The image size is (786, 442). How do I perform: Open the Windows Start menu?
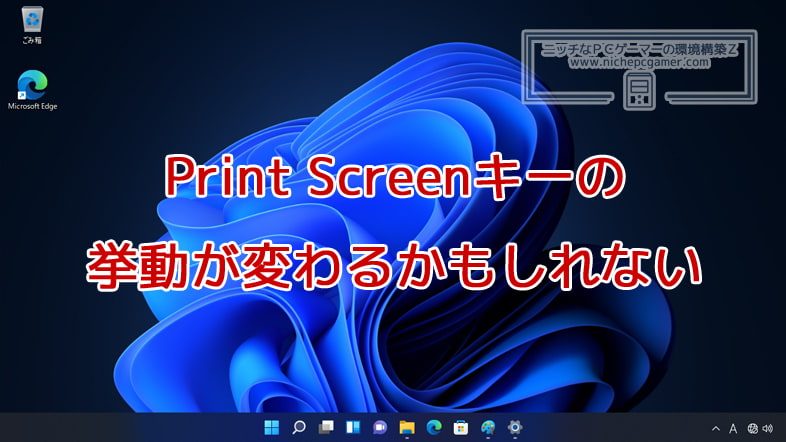pos(272,427)
